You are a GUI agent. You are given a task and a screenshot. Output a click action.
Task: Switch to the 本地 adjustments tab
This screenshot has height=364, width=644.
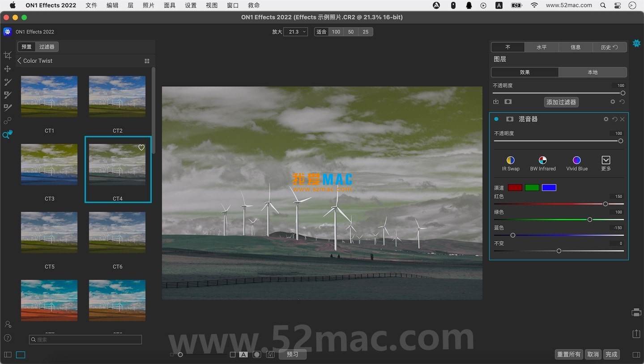click(593, 72)
